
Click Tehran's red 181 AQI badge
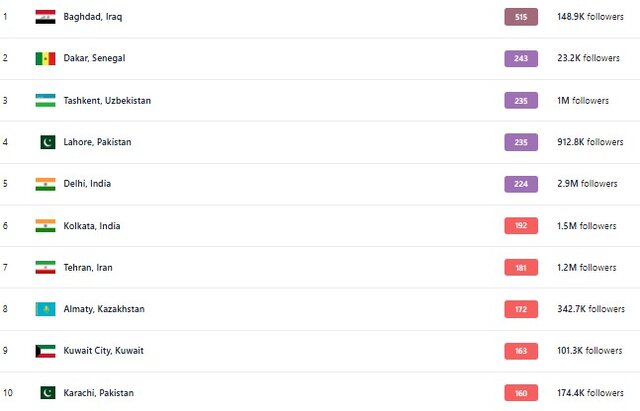[521, 268]
